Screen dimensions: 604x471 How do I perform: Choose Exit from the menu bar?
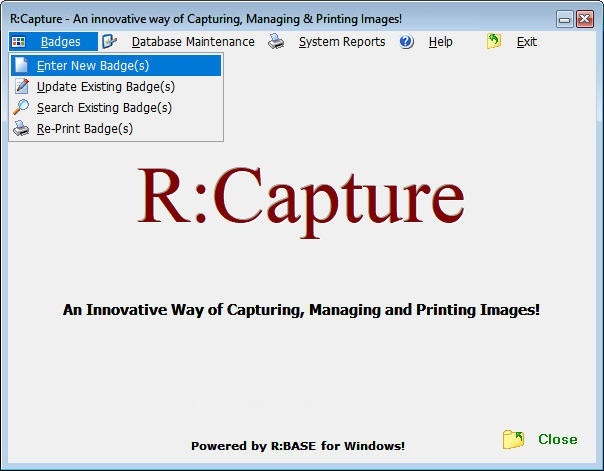click(x=527, y=42)
